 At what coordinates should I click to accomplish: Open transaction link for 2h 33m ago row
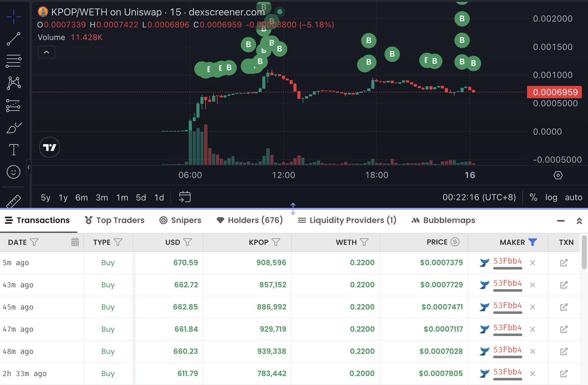(563, 373)
